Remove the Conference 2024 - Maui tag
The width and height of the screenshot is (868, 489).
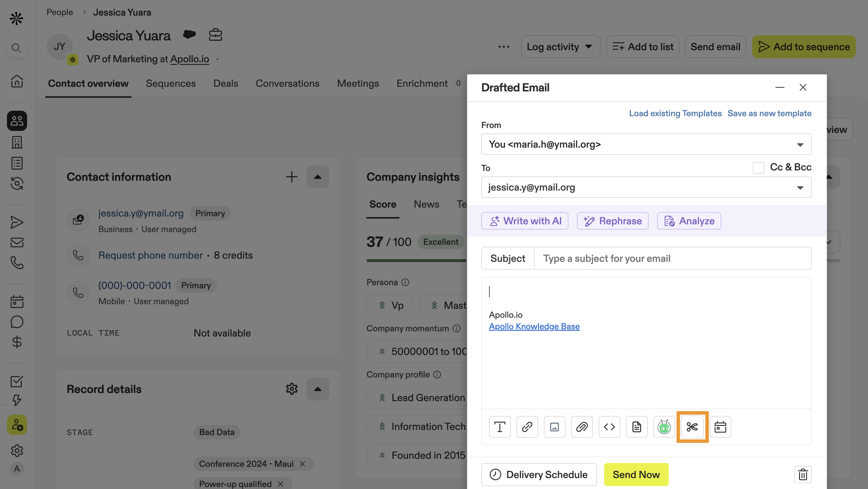302,464
